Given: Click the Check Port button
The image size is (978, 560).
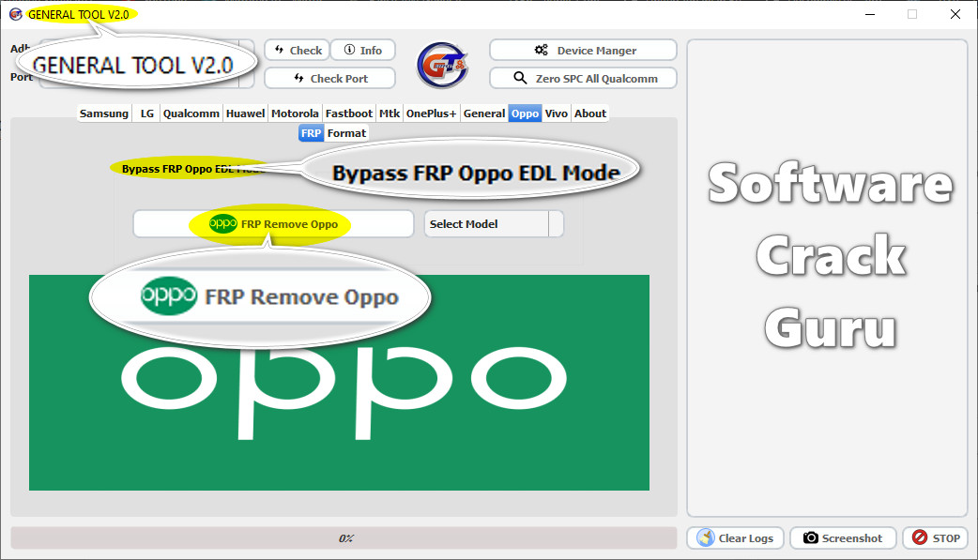Looking at the screenshot, I should coord(330,79).
